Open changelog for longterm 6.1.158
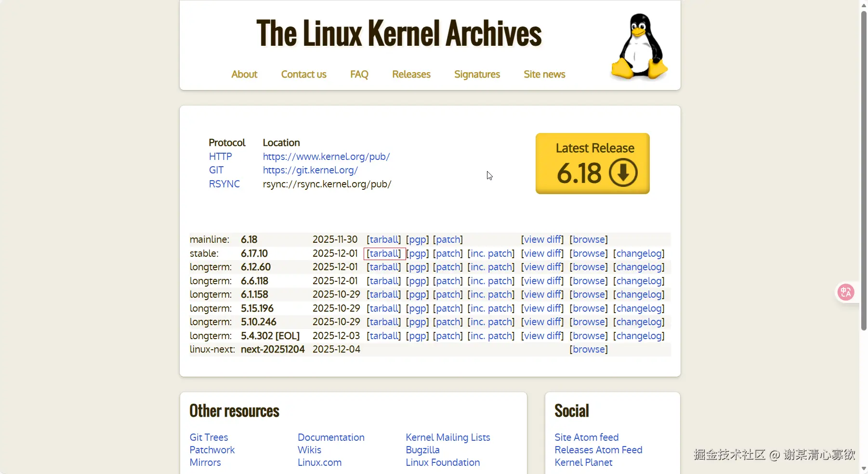This screenshot has height=474, width=868. pyautogui.click(x=639, y=294)
